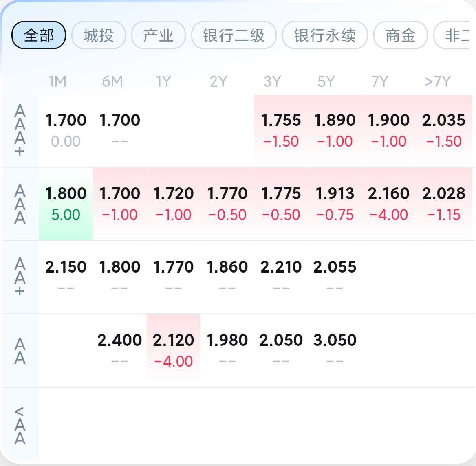Click the AA 6M cell 2.400
Viewport: 476px width, 466px height.
pos(119,351)
